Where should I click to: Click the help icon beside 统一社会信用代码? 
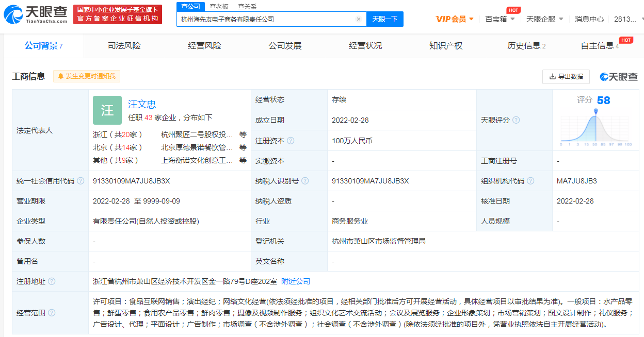click(81, 181)
